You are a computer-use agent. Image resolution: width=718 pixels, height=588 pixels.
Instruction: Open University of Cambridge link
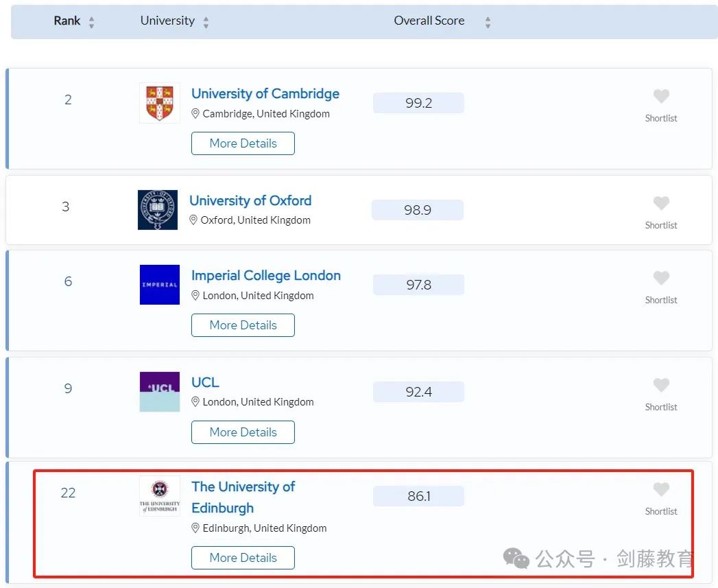point(265,93)
